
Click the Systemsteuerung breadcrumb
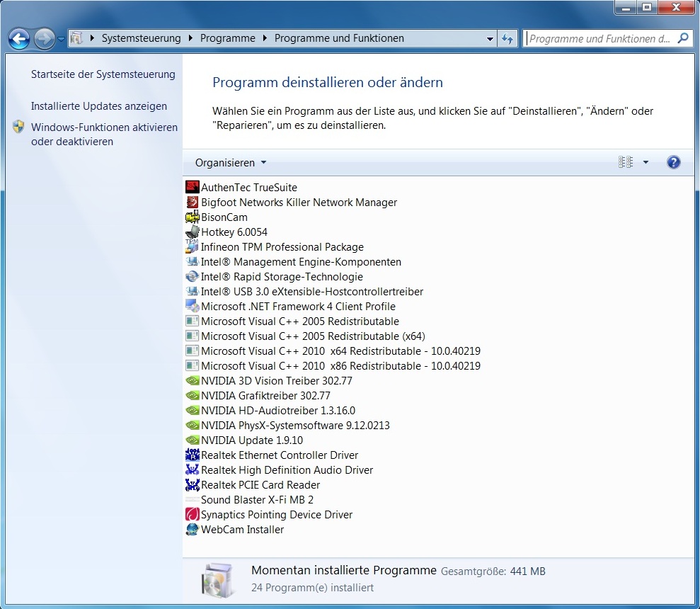click(x=141, y=38)
